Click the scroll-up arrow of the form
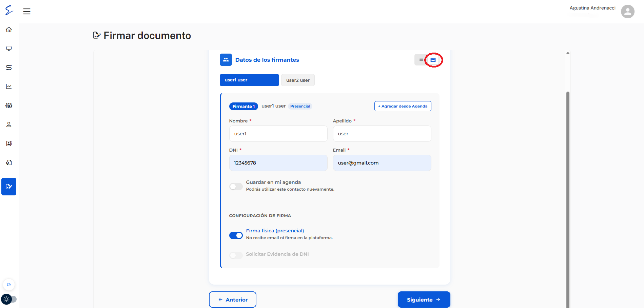 pyautogui.click(x=568, y=53)
